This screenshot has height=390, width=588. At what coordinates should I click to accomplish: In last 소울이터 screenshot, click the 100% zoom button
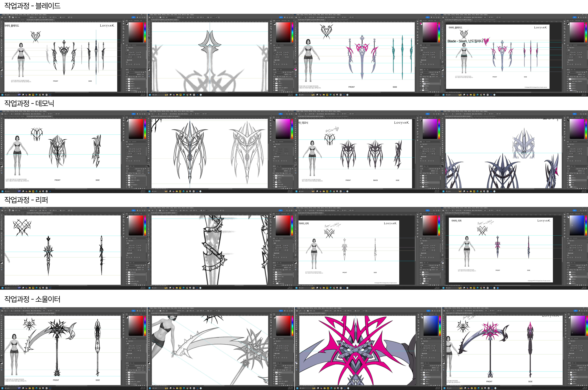[x=486, y=311]
